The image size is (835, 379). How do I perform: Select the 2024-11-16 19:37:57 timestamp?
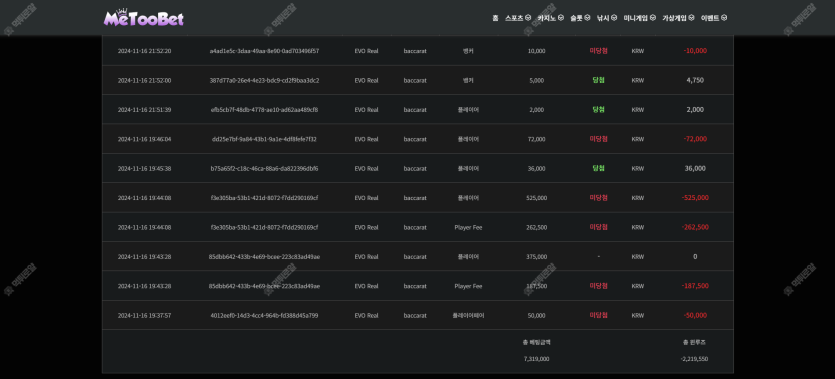(x=144, y=316)
